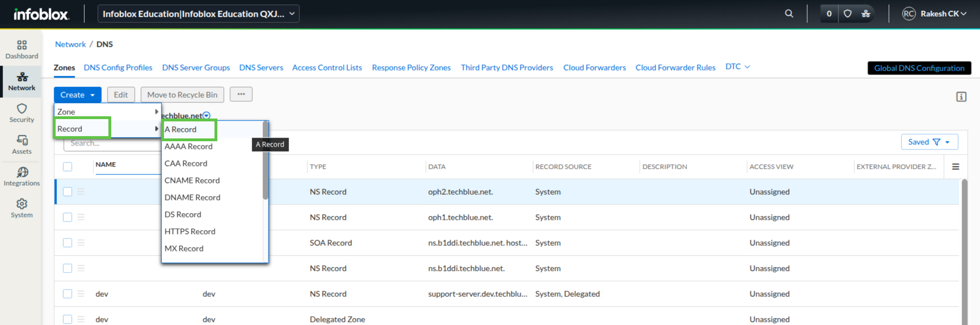Image resolution: width=980 pixels, height=325 pixels.
Task: Click the search magnifier in top bar
Action: (x=789, y=14)
